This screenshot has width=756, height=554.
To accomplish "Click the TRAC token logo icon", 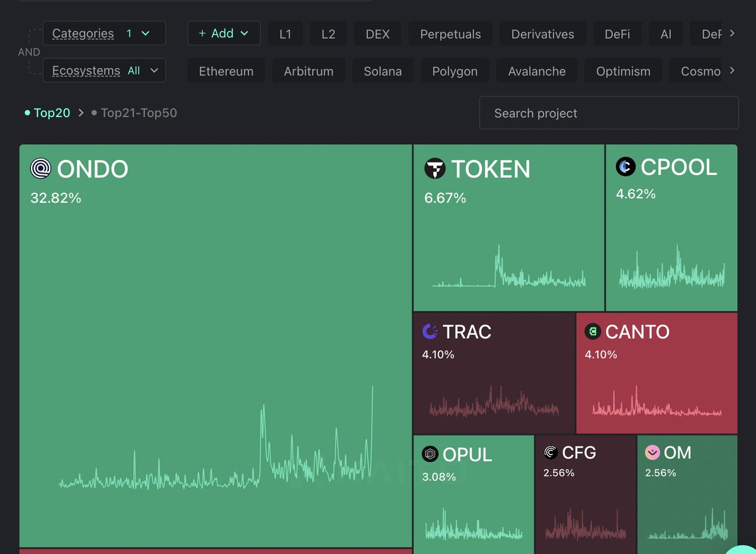I will coord(432,331).
